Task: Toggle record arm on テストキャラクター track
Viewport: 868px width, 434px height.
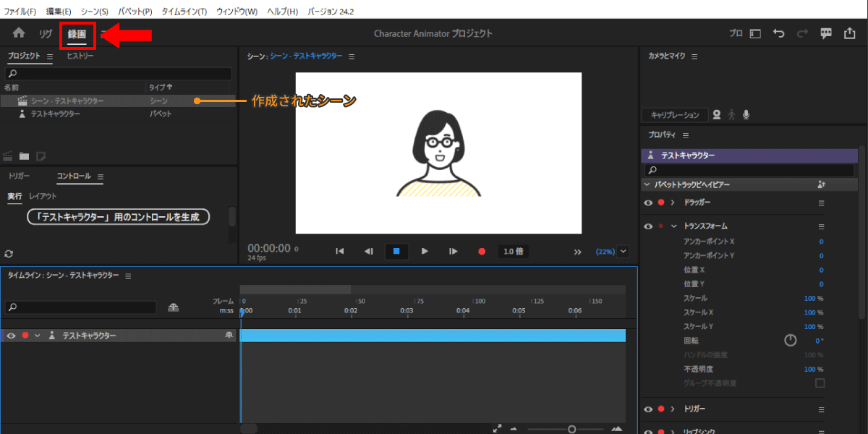Action: [x=25, y=336]
